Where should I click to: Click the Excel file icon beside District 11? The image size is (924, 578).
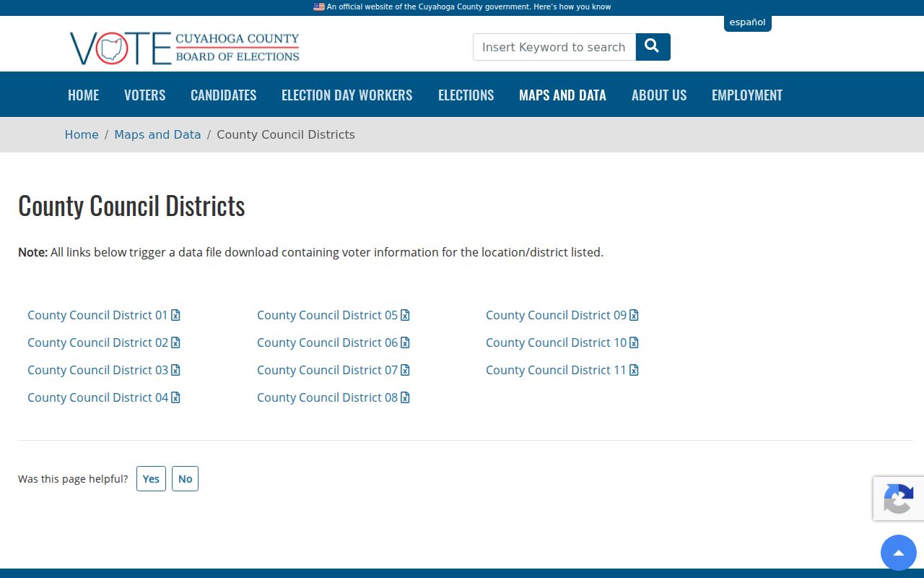click(634, 370)
